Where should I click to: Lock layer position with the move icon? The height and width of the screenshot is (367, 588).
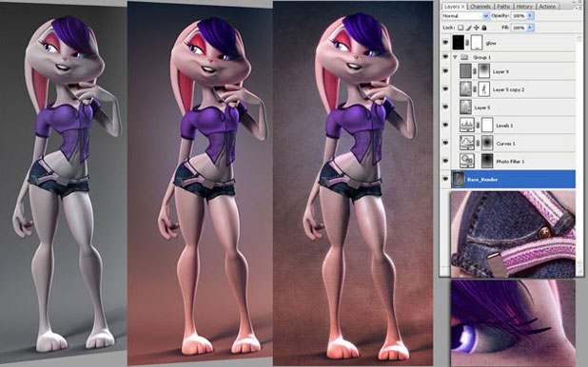pos(477,28)
